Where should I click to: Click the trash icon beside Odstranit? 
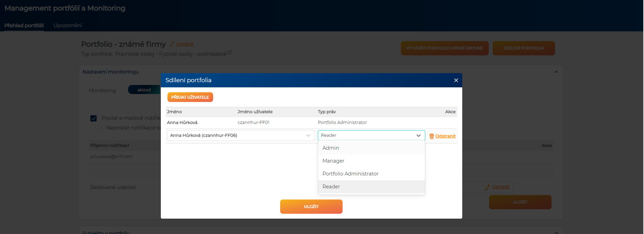tap(432, 136)
